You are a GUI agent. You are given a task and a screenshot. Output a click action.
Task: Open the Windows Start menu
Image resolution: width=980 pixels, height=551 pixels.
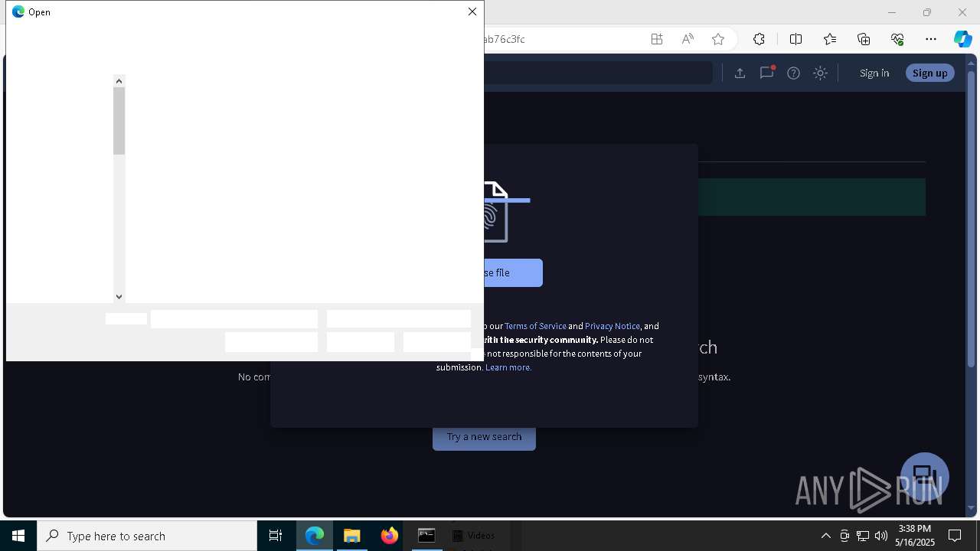tap(18, 536)
